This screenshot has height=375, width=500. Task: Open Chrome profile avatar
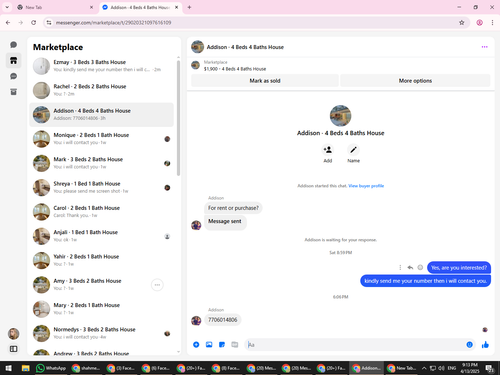[x=479, y=23]
